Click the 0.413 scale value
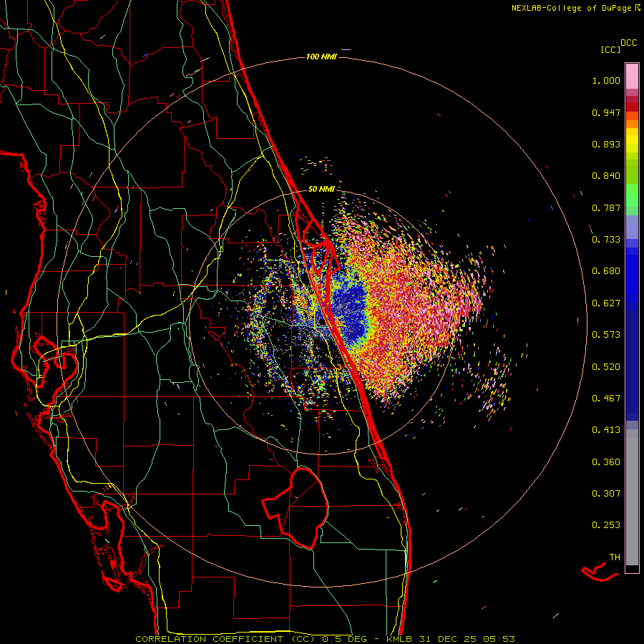 click(x=606, y=430)
